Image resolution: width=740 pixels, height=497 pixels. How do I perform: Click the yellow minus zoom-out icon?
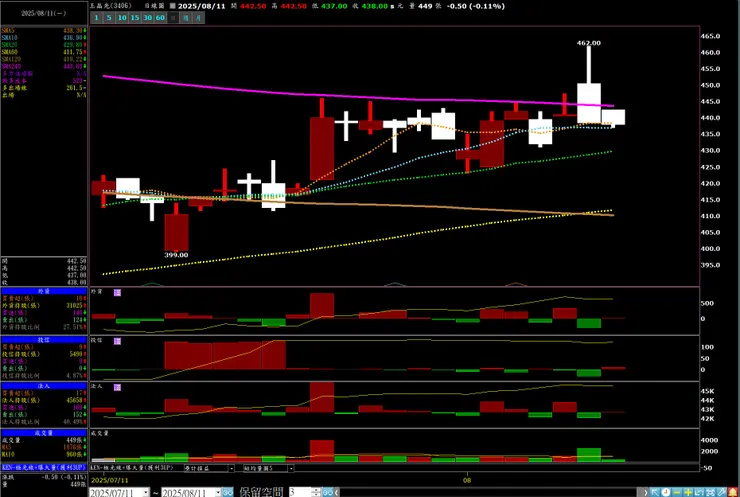[x=677, y=492]
